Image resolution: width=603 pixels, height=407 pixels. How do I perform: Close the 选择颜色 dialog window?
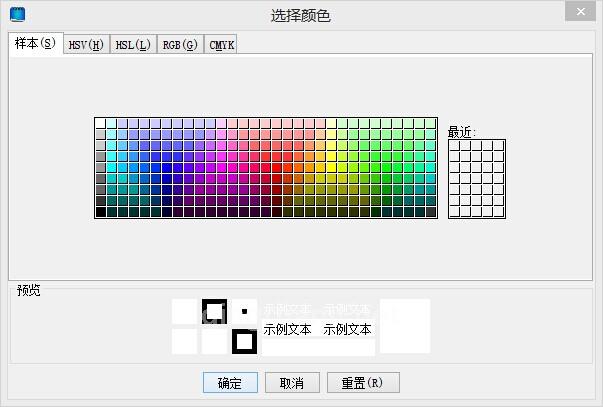pyautogui.click(x=580, y=12)
